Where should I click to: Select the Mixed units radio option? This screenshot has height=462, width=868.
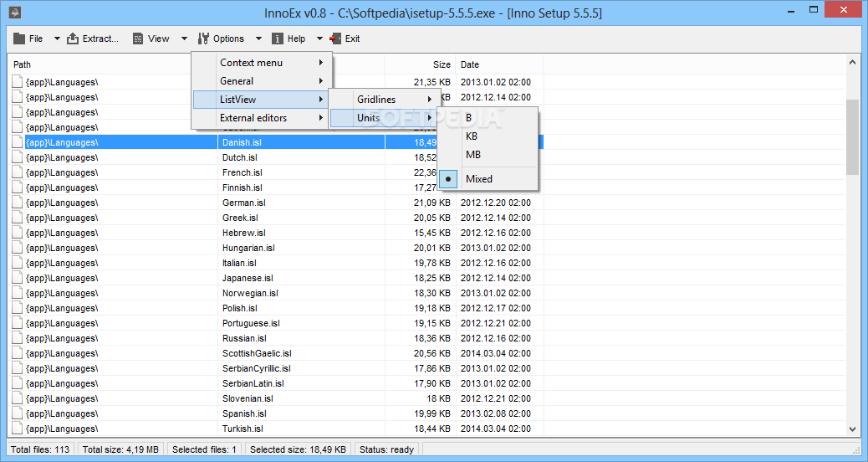coord(488,179)
